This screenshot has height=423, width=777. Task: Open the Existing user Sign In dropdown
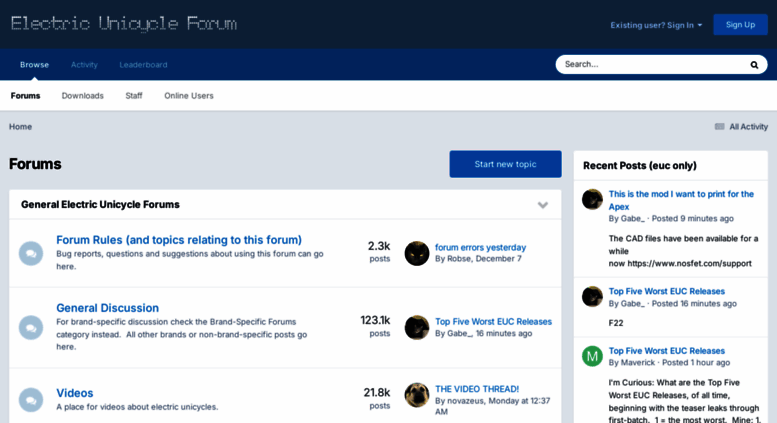(656, 25)
